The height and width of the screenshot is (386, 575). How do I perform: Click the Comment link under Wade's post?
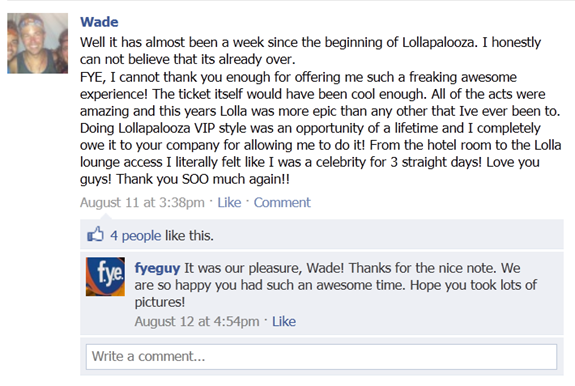[x=282, y=202]
